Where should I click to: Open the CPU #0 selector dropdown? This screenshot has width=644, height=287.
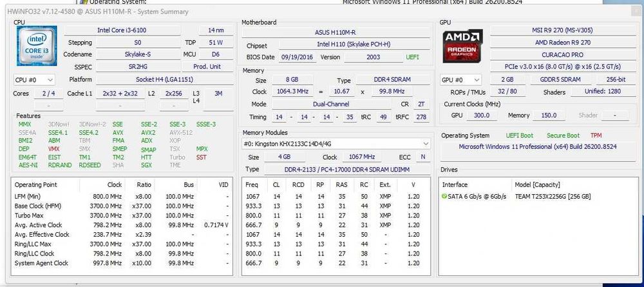[34, 80]
